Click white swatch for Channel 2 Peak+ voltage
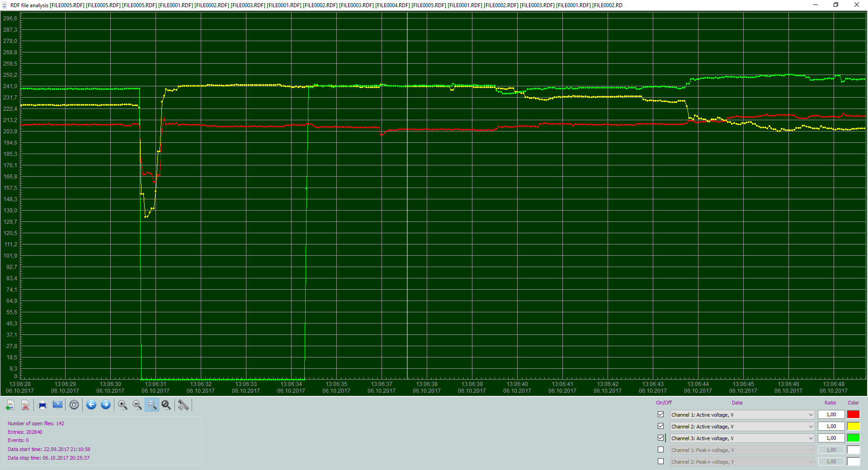Image resolution: width=868 pixels, height=470 pixels. click(x=854, y=461)
